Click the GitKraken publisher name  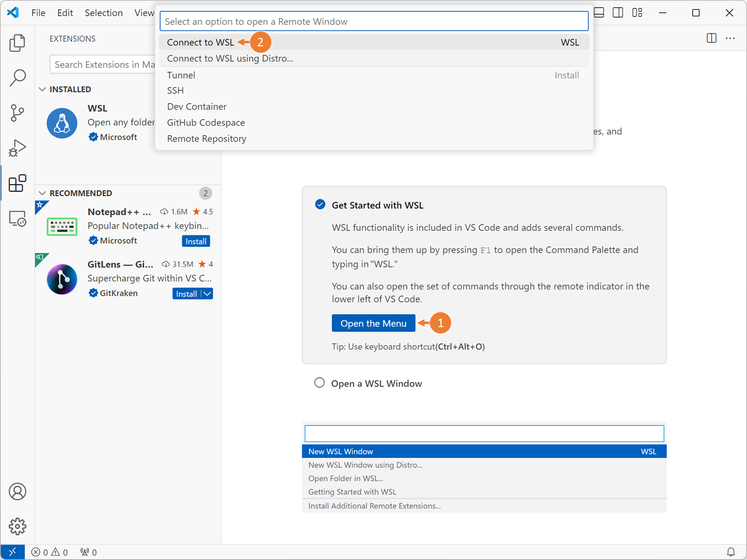pyautogui.click(x=119, y=293)
